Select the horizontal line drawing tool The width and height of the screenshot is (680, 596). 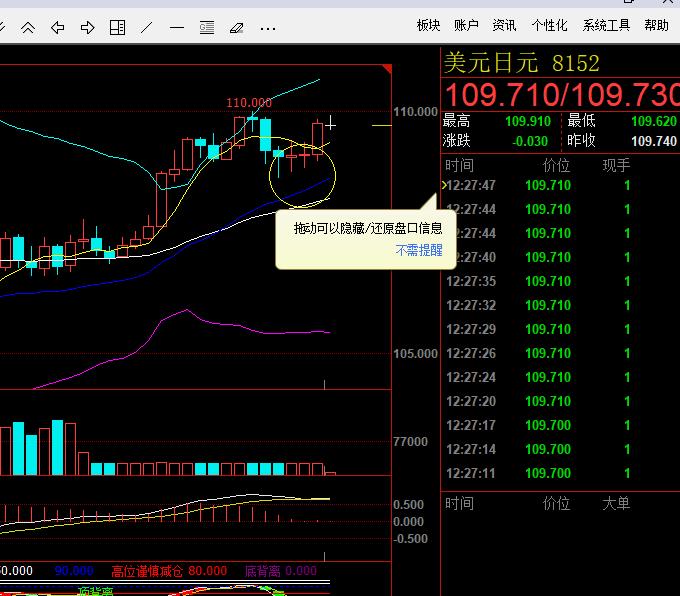pyautogui.click(x=177, y=27)
